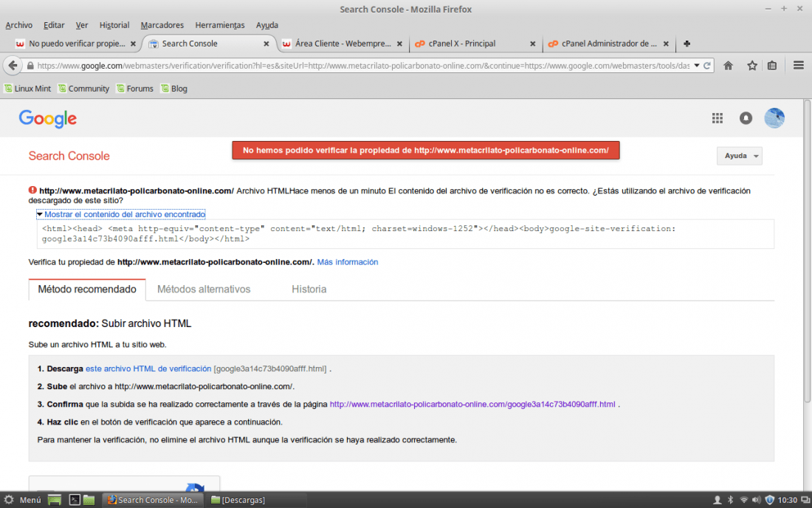The width and height of the screenshot is (812, 508).
Task: Open the google3a14c73b4090afff.html confirmation URL link
Action: [x=472, y=405]
